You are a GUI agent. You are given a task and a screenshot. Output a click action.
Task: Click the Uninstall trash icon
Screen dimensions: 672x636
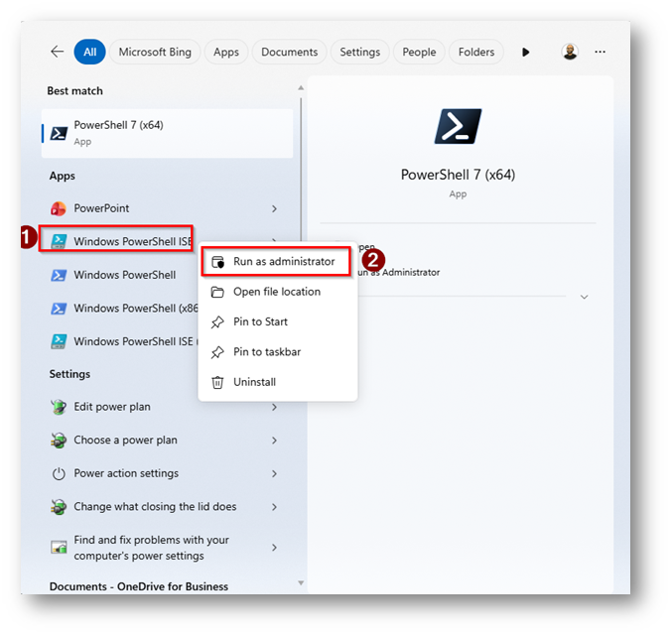pos(217,382)
